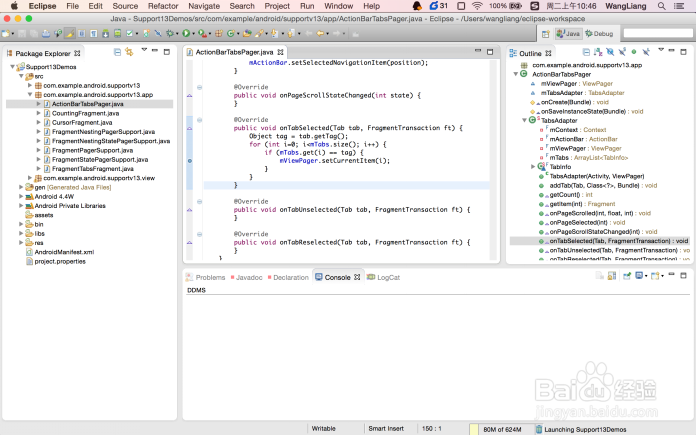Click the Print toolbar icon
The width and height of the screenshot is (697, 436).
coord(46,33)
